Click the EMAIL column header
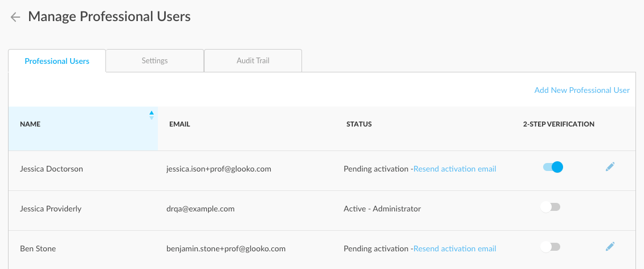Image resolution: width=644 pixels, height=269 pixels. pos(180,124)
